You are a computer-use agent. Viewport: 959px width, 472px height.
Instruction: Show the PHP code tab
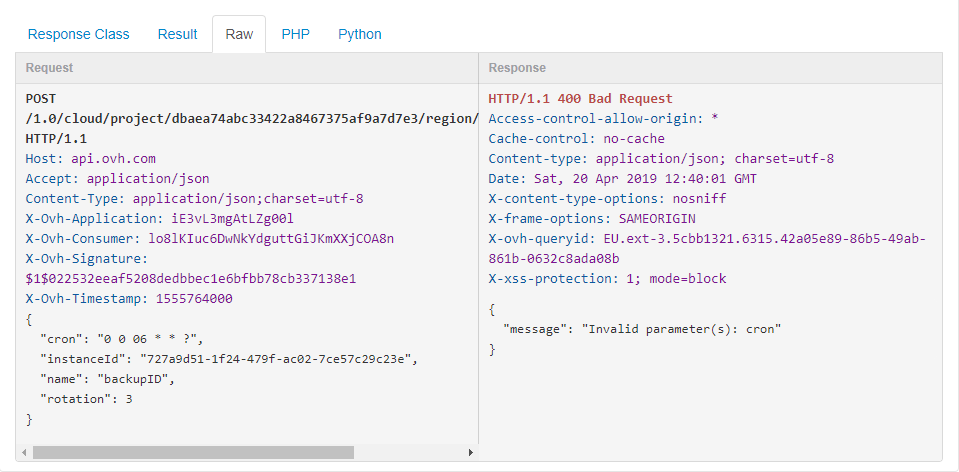[x=295, y=34]
